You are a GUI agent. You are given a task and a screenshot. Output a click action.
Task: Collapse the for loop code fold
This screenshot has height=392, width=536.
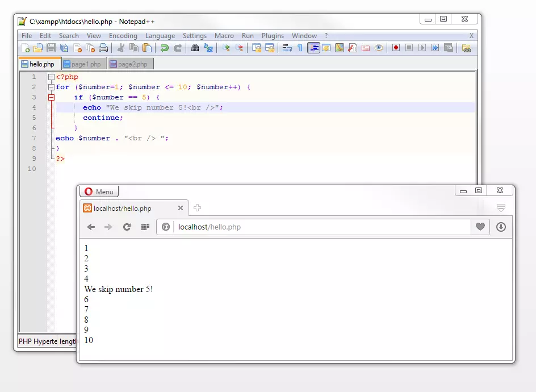(52, 86)
